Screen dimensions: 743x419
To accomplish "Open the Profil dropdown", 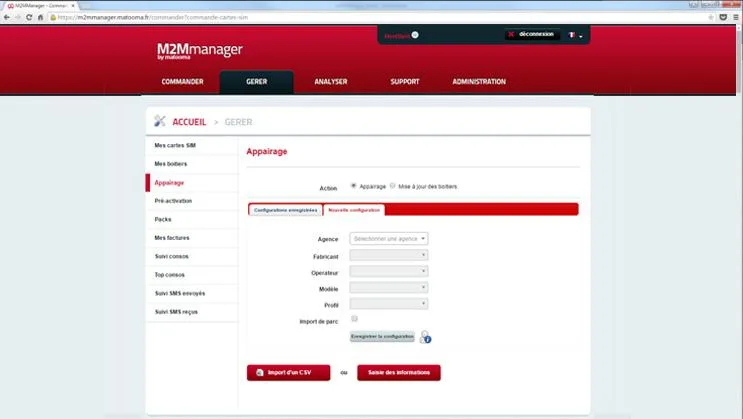I will pyautogui.click(x=389, y=303).
